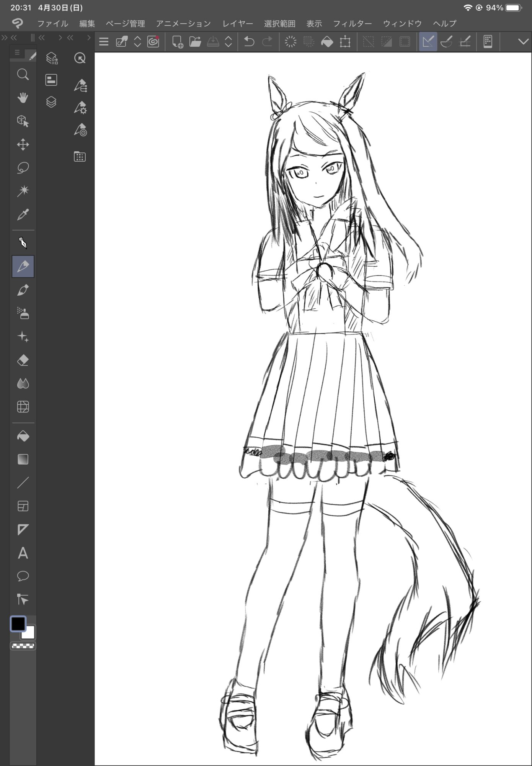Choose the Fill bucket tool in toolbox
The height and width of the screenshot is (766, 532).
pyautogui.click(x=23, y=436)
